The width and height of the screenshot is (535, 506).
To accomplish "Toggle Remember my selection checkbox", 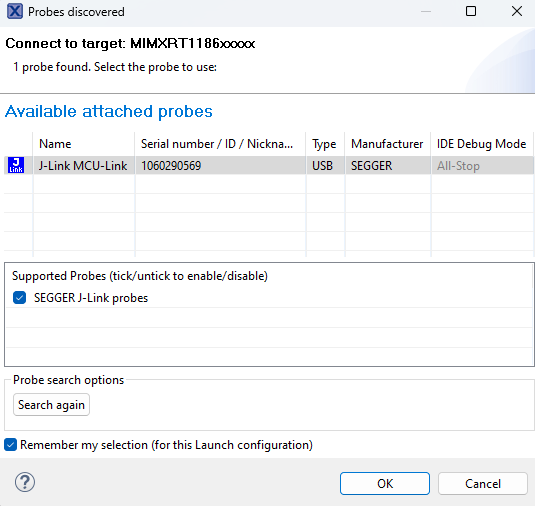I will [10, 445].
